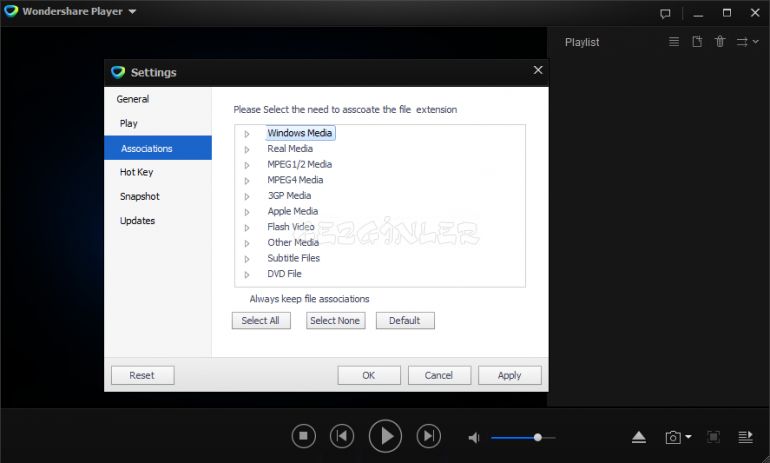Select the Apple Media tree item
This screenshot has height=463, width=770.
pos(293,211)
